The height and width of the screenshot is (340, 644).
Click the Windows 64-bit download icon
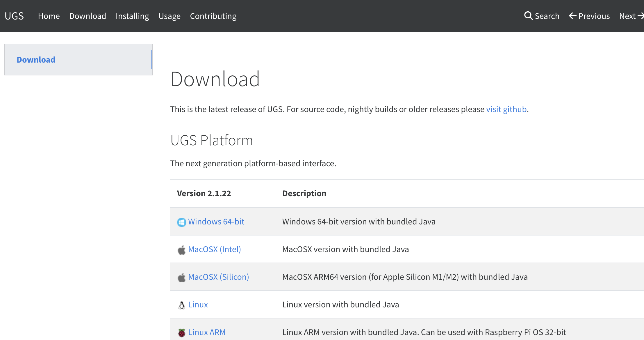coord(182,222)
